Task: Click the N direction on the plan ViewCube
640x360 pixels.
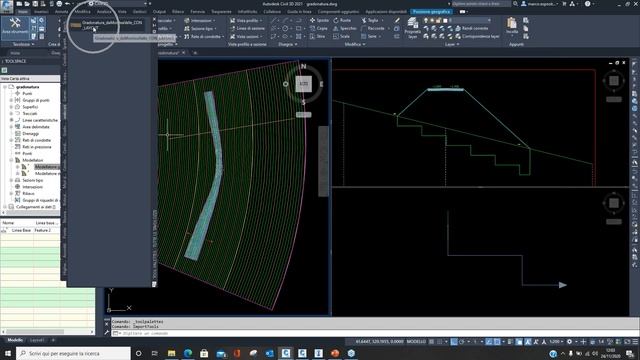Action: 303,66
